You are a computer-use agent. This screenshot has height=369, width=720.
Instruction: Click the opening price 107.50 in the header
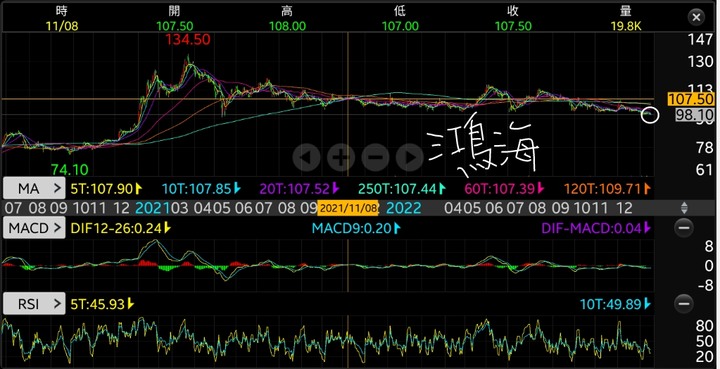tap(174, 26)
